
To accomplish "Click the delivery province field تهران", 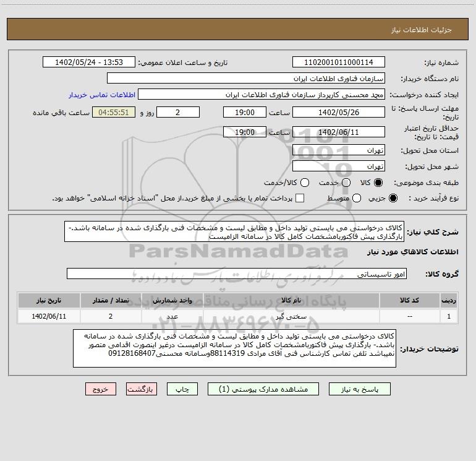I will [339, 150].
